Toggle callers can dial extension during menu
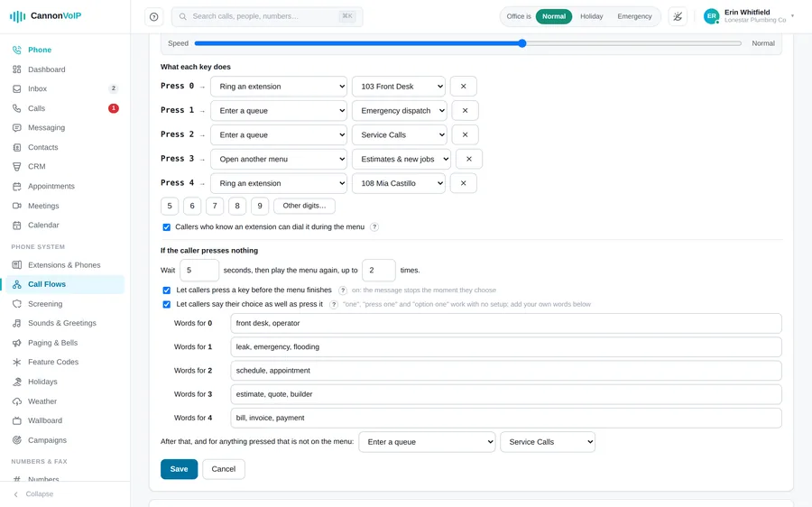The width and height of the screenshot is (812, 507). point(167,227)
